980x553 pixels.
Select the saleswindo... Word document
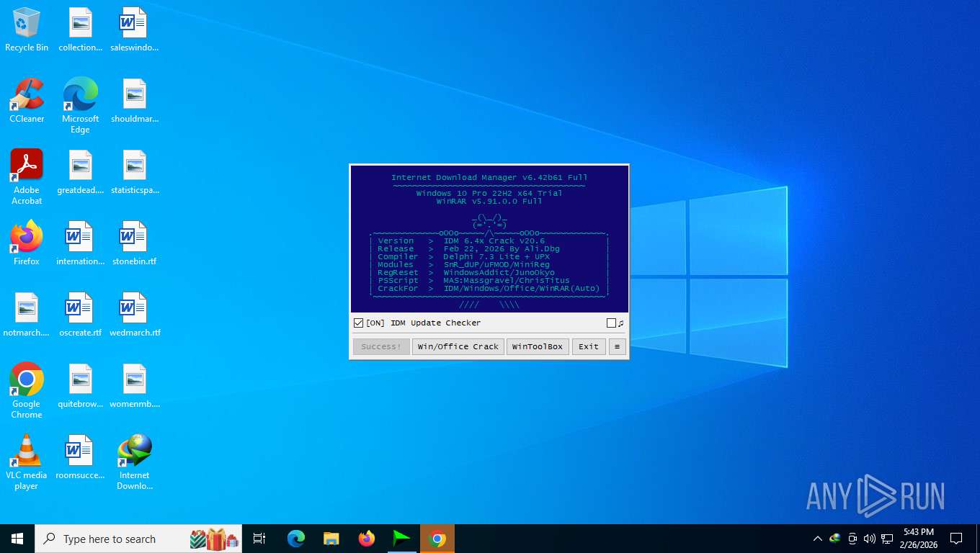coord(135,30)
